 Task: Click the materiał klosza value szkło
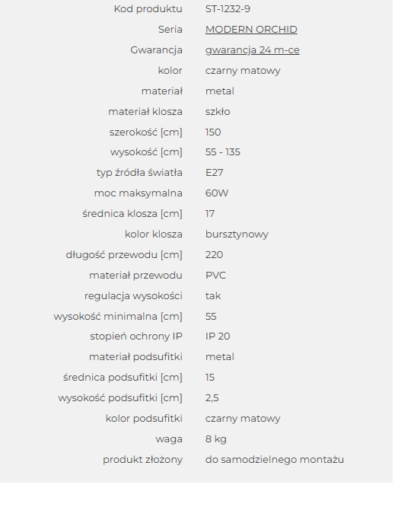(218, 112)
